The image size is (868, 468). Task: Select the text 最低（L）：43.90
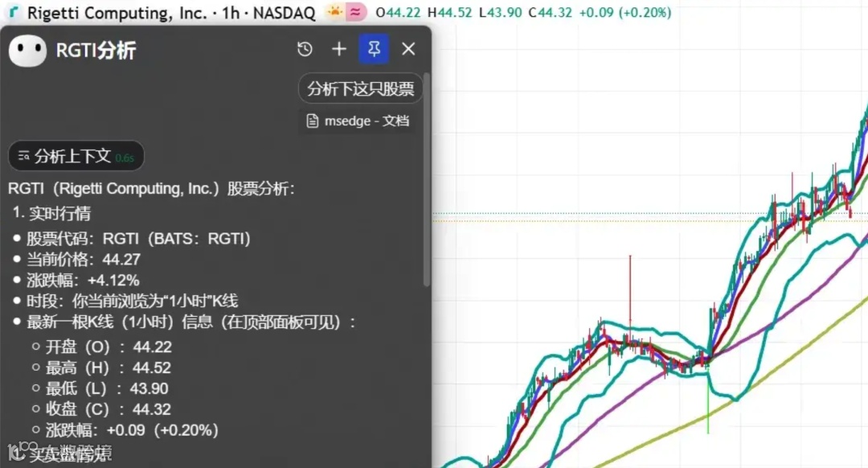(107, 388)
